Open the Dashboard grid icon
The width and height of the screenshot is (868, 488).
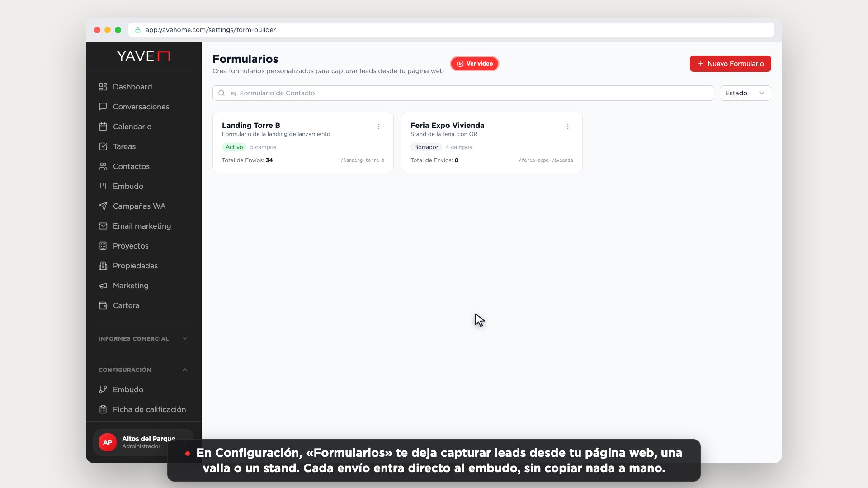[x=103, y=87]
